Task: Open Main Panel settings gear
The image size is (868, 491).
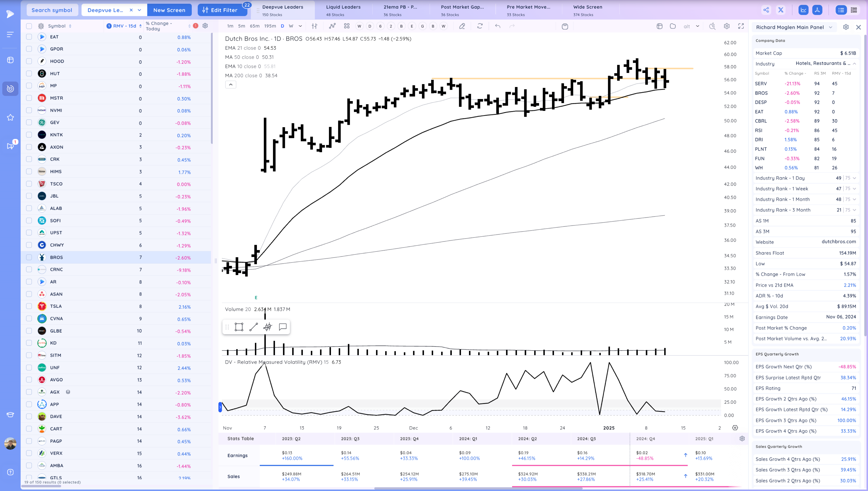Action: point(846,27)
